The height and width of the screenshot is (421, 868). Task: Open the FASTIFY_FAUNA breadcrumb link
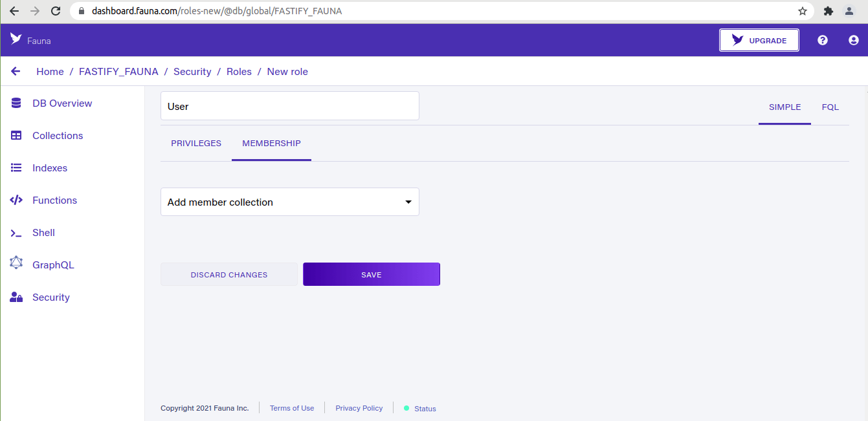(118, 72)
